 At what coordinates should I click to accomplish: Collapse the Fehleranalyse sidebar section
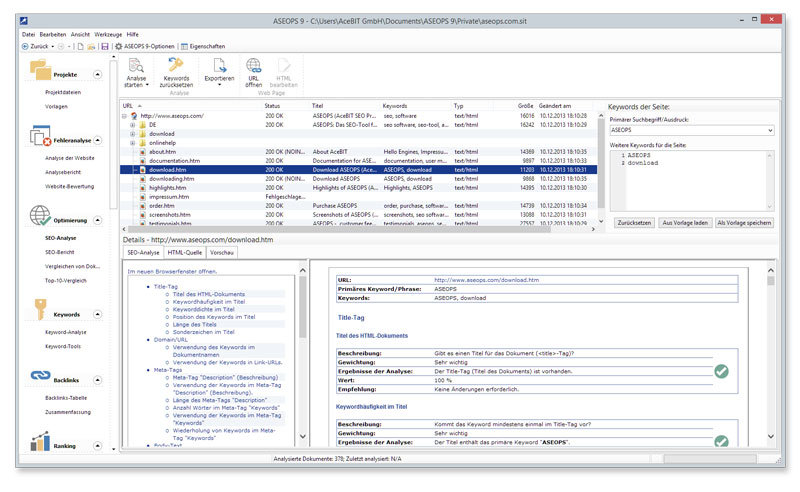point(97,140)
